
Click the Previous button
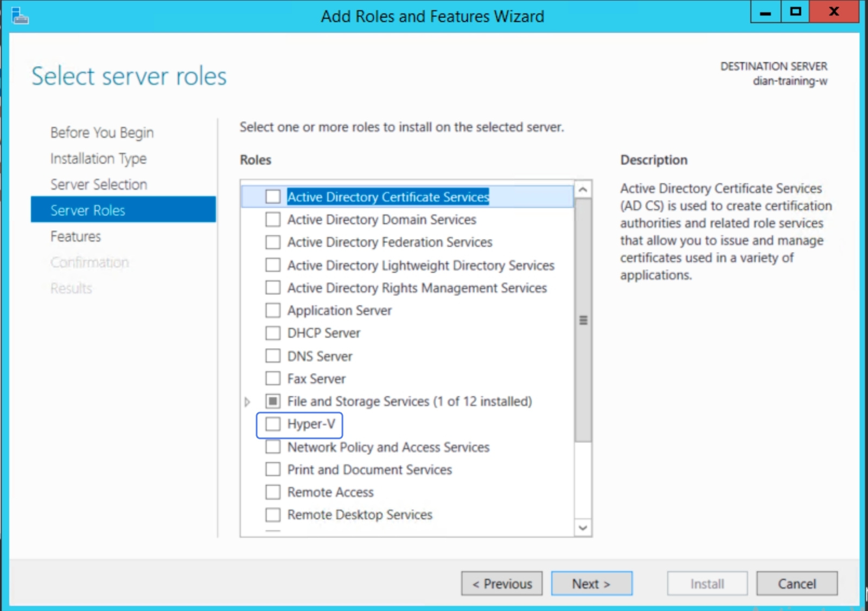501,583
